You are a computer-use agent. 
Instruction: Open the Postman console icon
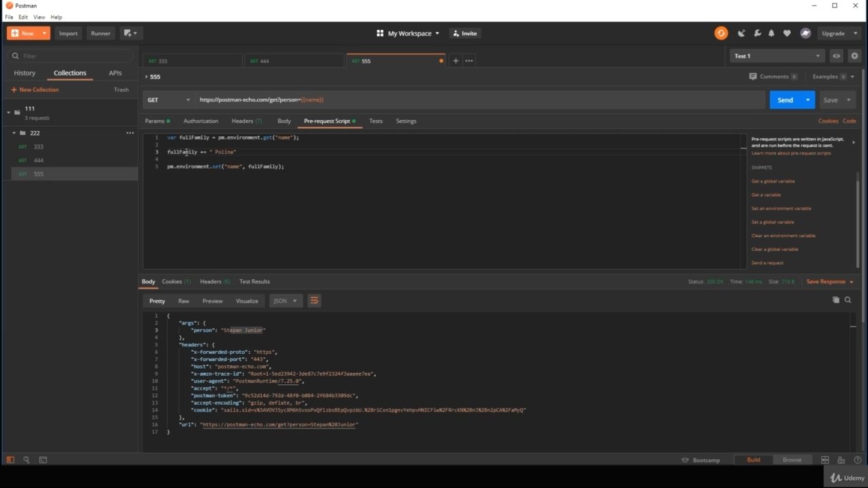click(43, 460)
